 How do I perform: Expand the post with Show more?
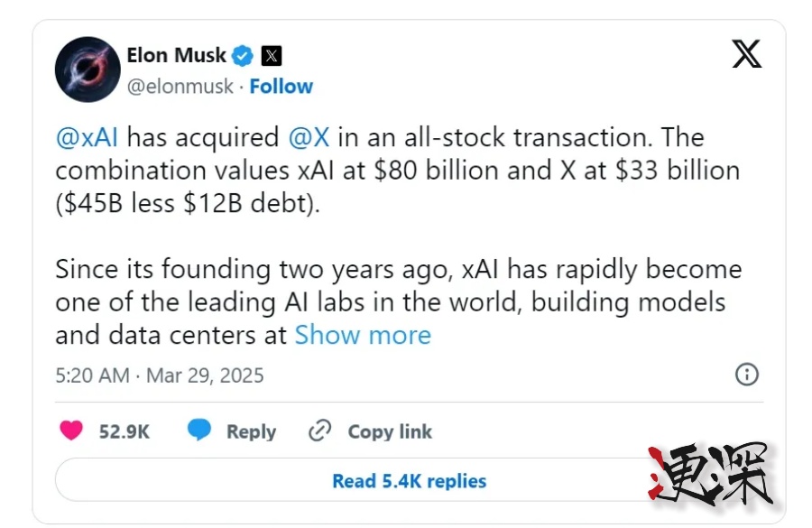pyautogui.click(x=363, y=335)
